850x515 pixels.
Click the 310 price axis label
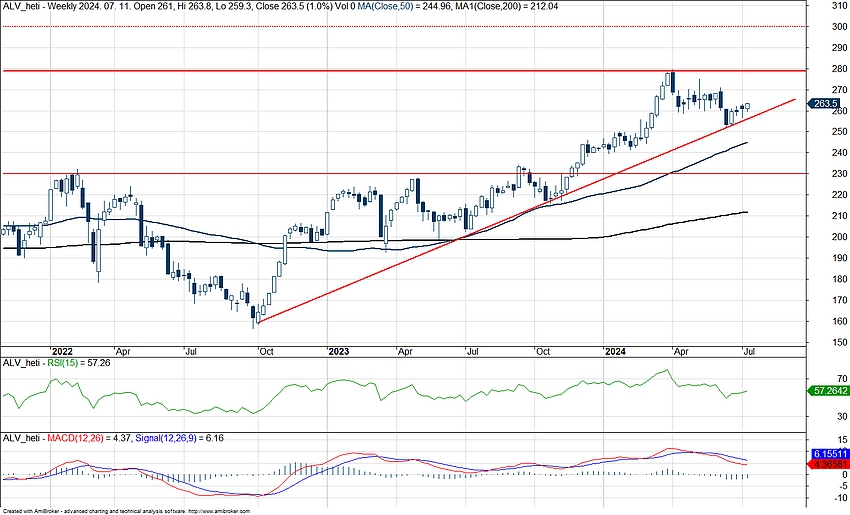click(x=839, y=5)
